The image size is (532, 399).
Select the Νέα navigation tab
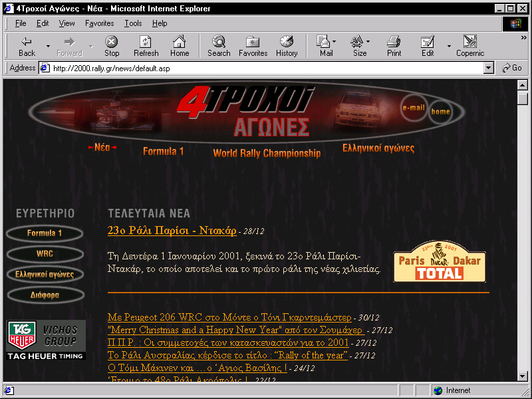[102, 147]
